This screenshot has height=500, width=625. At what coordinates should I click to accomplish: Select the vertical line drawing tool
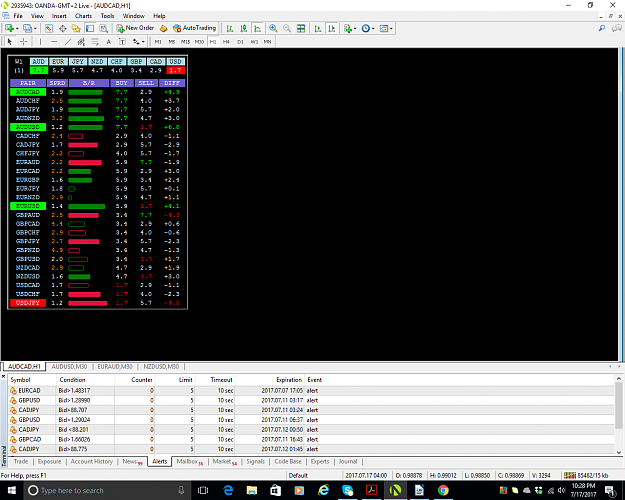[x=40, y=41]
